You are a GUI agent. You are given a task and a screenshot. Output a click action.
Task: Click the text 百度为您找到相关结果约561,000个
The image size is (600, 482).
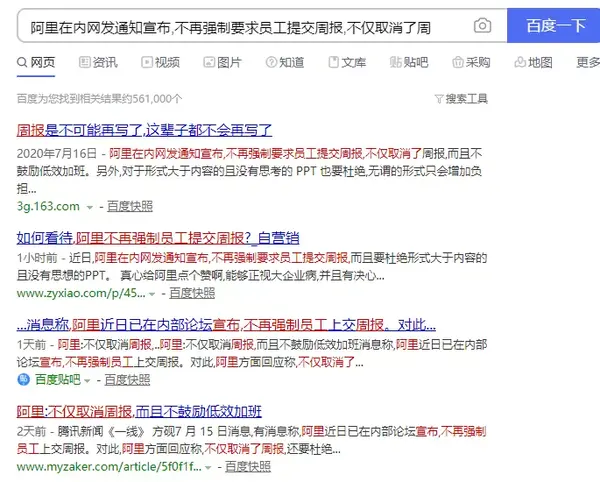click(x=99, y=99)
